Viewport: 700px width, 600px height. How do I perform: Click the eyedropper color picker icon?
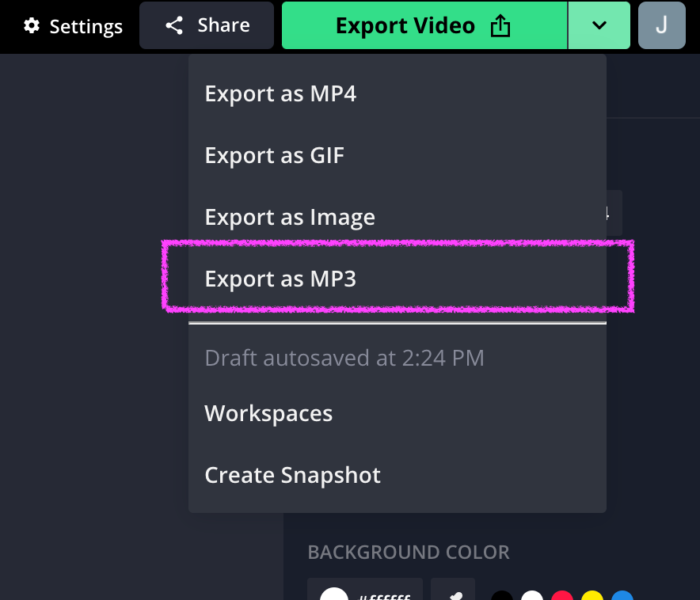(454, 594)
